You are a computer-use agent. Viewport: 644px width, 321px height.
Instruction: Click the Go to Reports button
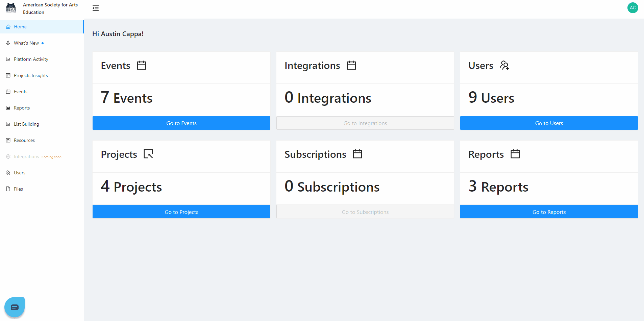pyautogui.click(x=549, y=212)
